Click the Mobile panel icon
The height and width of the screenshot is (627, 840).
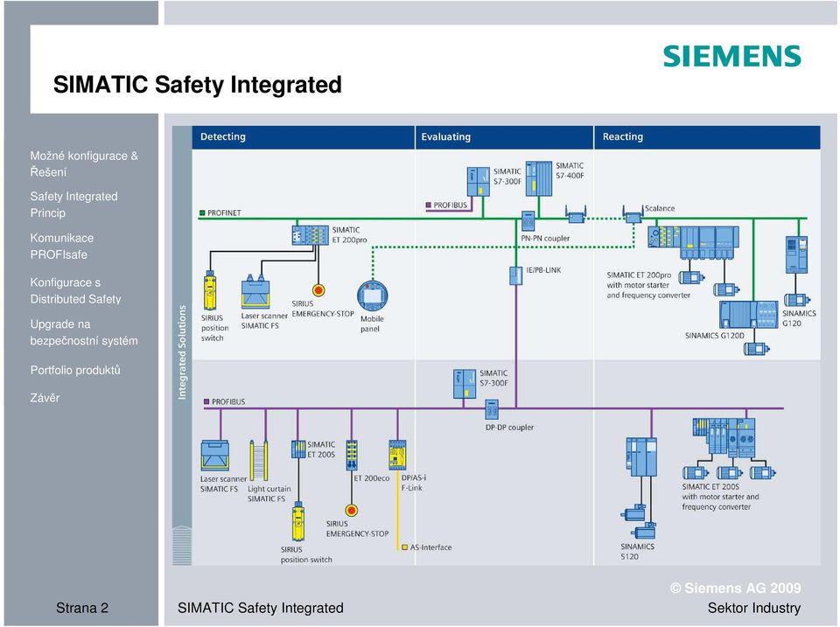click(373, 296)
